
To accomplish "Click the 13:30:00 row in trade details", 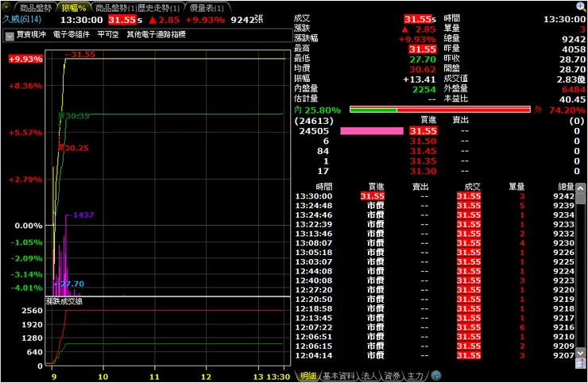I will pos(435,196).
